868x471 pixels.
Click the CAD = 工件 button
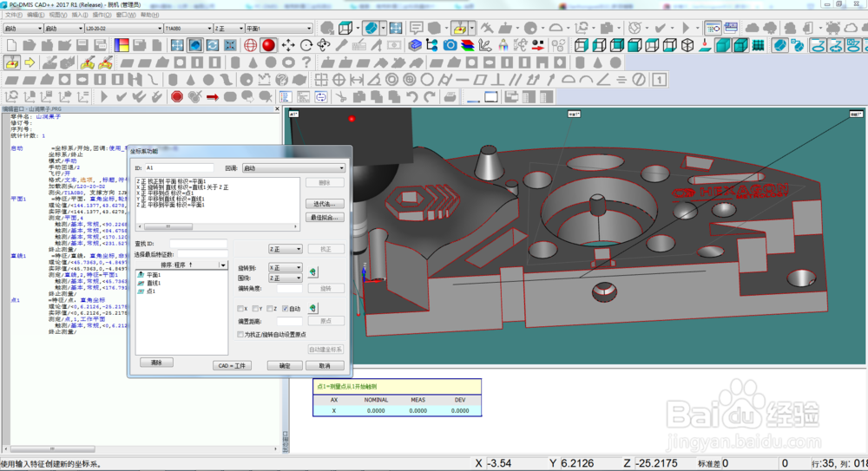(x=232, y=366)
